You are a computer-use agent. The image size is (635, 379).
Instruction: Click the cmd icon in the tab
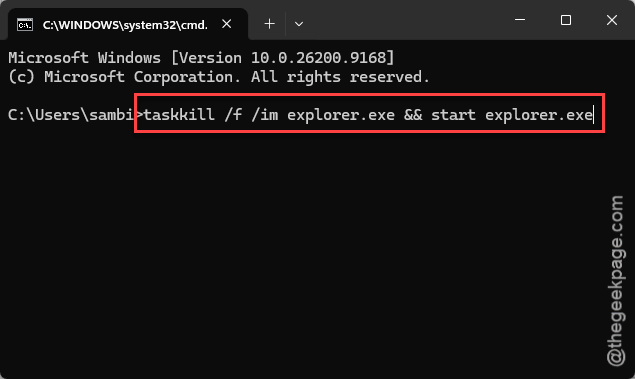click(x=25, y=25)
